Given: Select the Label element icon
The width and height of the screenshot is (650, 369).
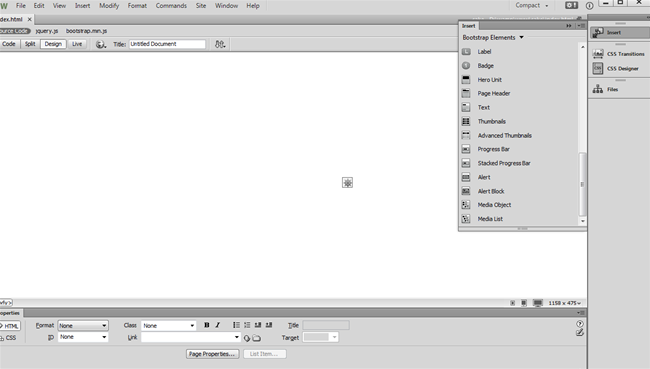Looking at the screenshot, I should 466,52.
